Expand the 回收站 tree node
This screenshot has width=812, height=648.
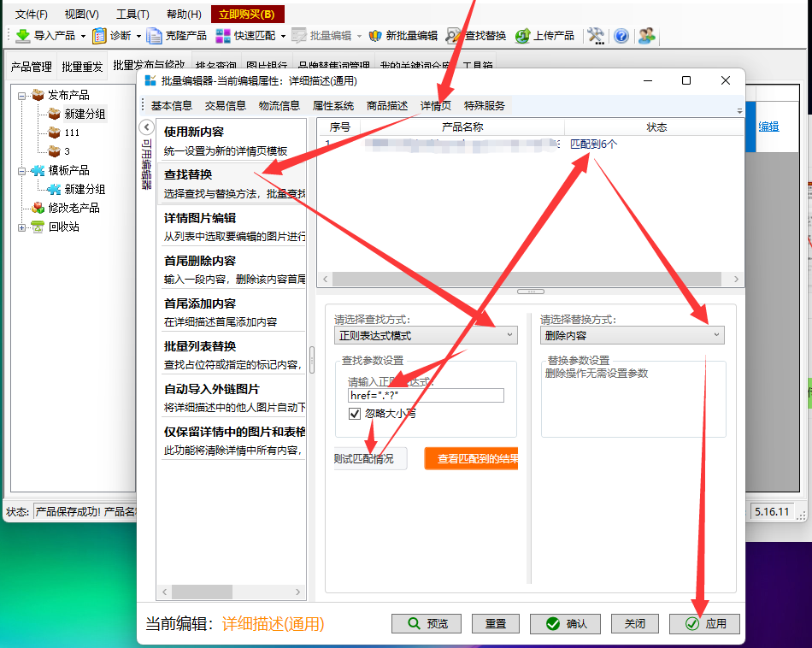[x=21, y=227]
